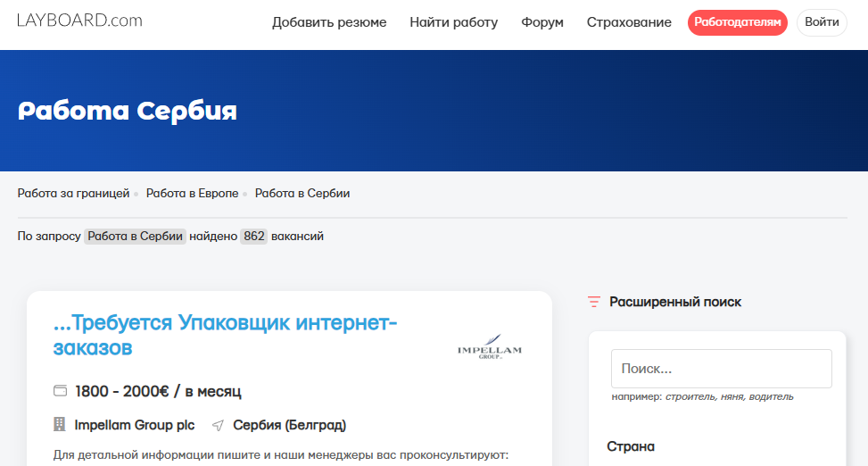Follow the Работа в Сербии breadcrumb link
This screenshot has width=868, height=466.
tap(302, 194)
